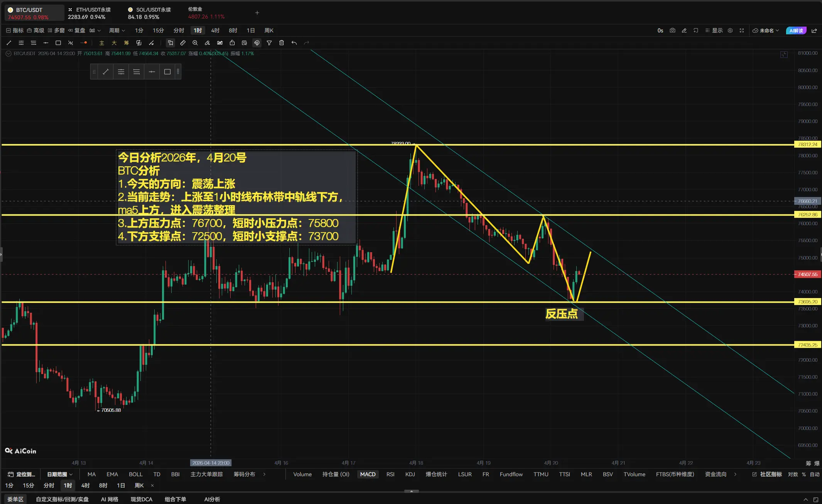Toggle the lock drawings icon
The width and height of the screenshot is (822, 504).
tap(232, 43)
